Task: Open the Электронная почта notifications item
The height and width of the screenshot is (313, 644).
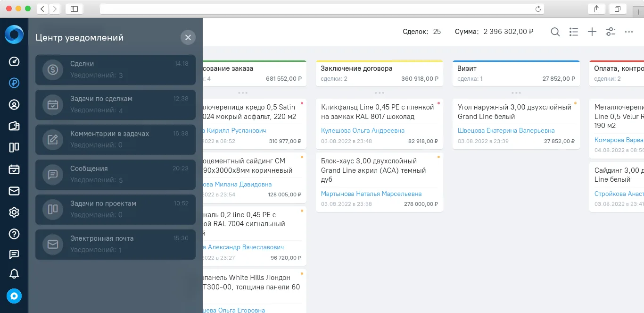Action: tap(116, 245)
